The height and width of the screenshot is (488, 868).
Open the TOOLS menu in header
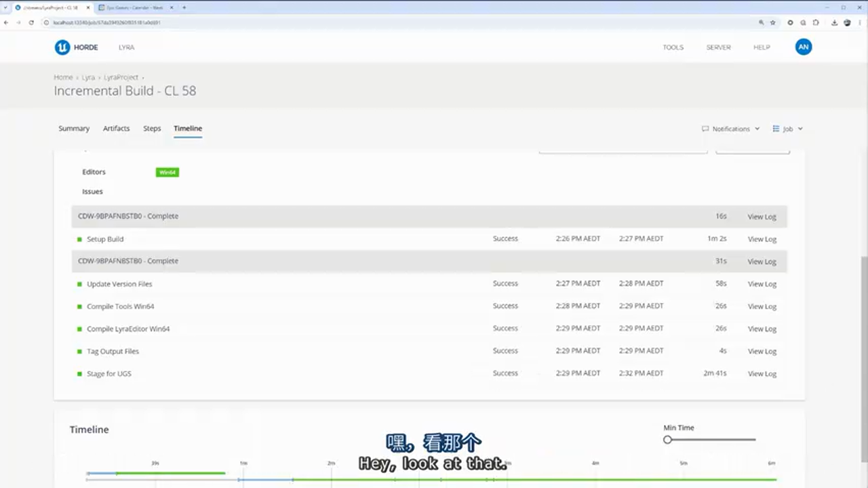point(673,47)
